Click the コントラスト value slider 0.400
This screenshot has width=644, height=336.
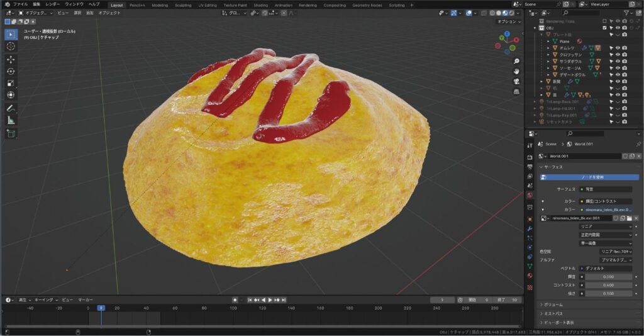click(609, 285)
